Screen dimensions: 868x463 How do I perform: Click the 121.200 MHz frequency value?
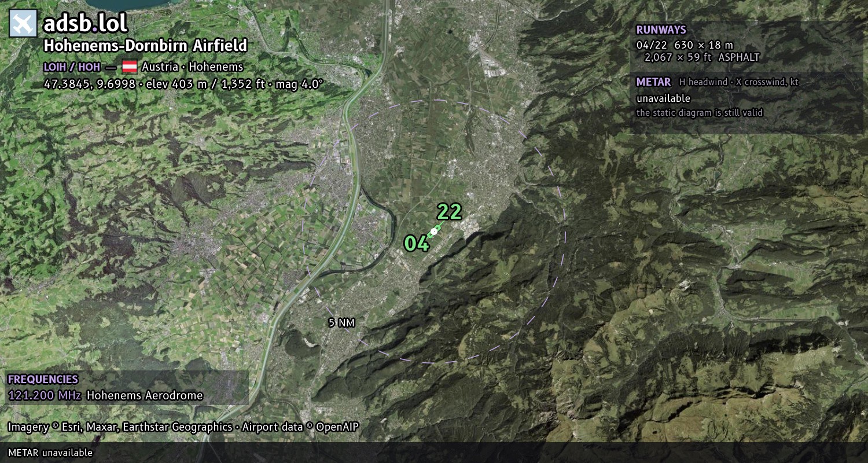tap(45, 396)
